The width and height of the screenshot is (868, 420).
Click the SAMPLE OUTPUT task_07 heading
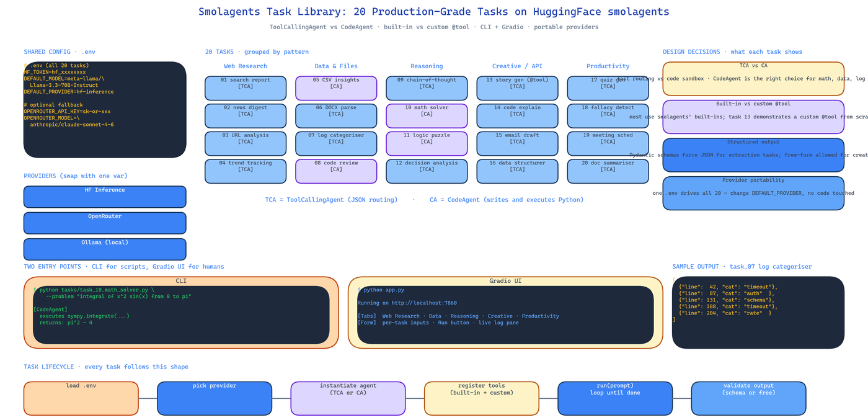tap(742, 267)
